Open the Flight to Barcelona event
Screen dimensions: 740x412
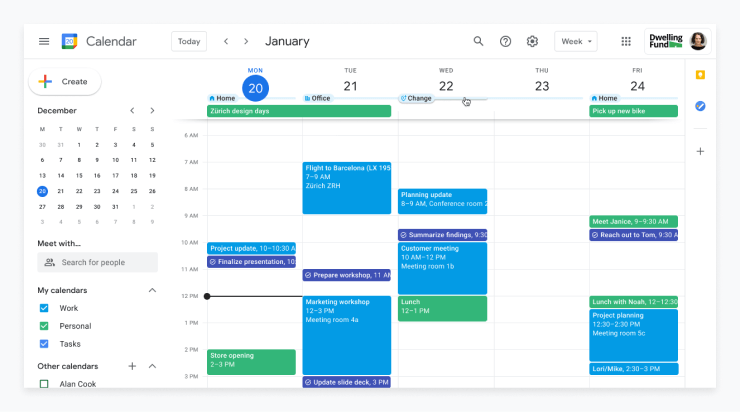click(x=347, y=188)
